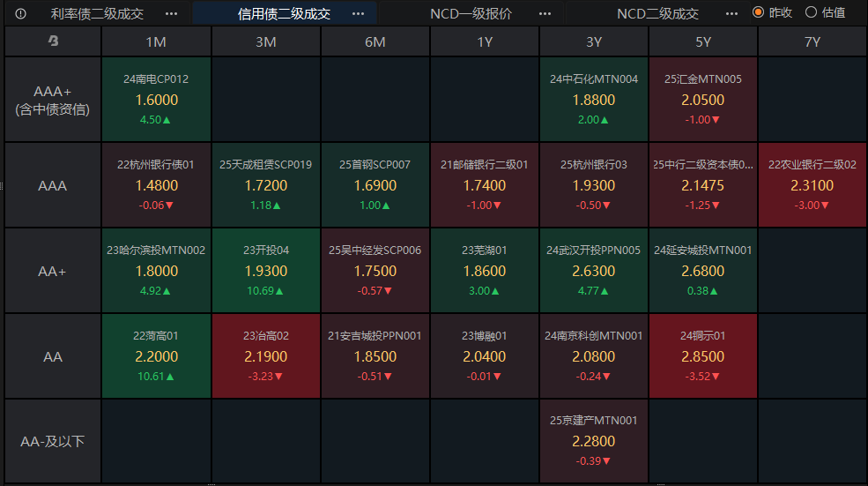The image size is (868, 486).
Task: Select the AA rating row label
Action: (53, 356)
